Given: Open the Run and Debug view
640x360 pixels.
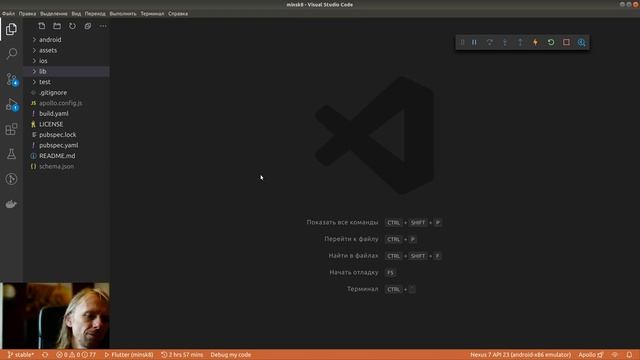Looking at the screenshot, I should click(x=11, y=104).
